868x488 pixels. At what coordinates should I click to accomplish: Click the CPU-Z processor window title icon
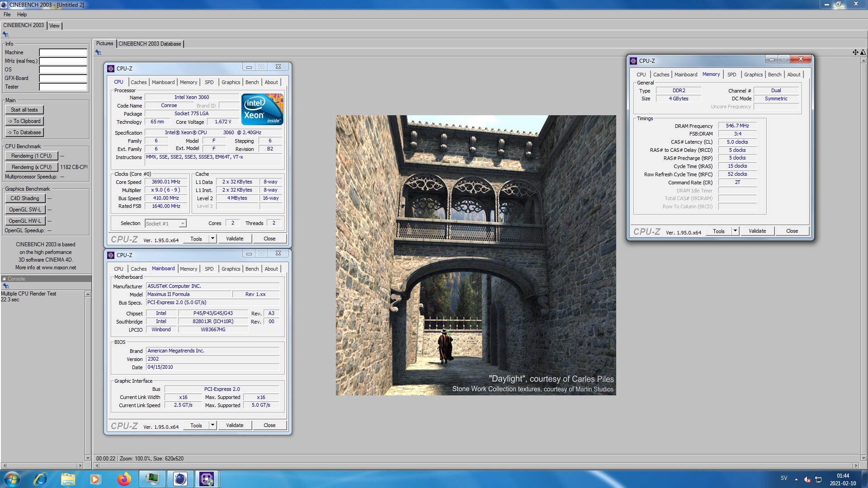pos(111,68)
